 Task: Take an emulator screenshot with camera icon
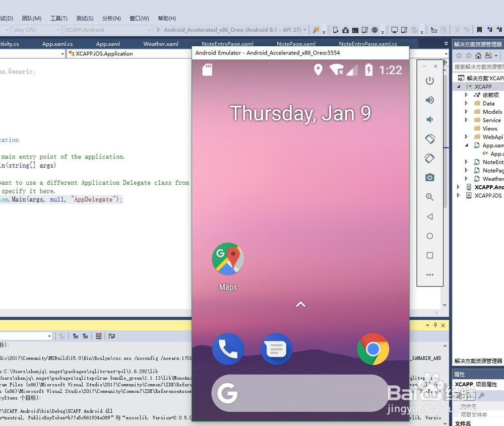click(430, 178)
